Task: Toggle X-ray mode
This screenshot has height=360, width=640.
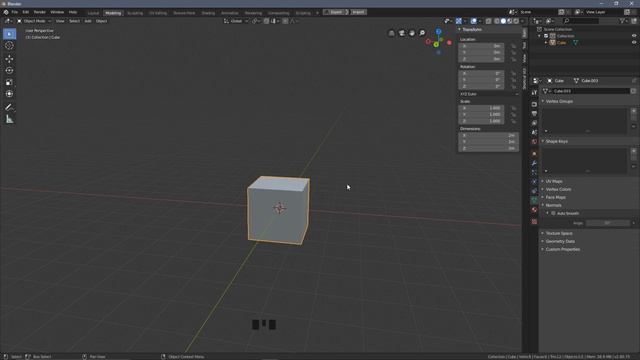Action: (x=489, y=21)
